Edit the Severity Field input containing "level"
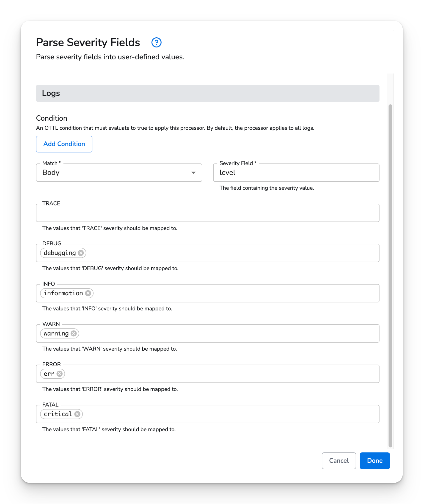This screenshot has width=424, height=504. pos(296,173)
